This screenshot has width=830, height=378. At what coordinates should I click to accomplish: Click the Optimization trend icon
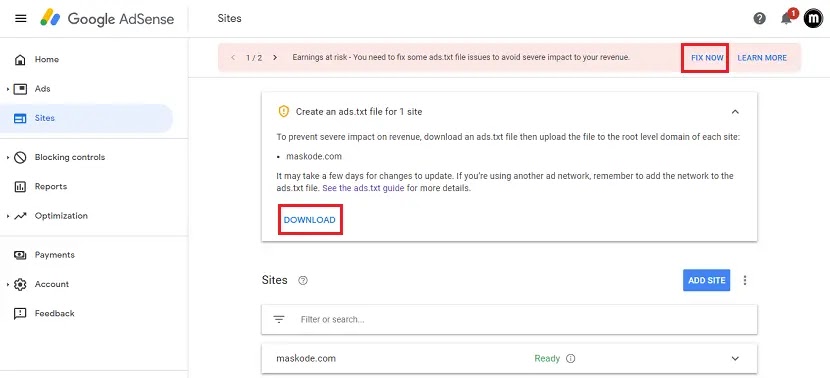20,216
